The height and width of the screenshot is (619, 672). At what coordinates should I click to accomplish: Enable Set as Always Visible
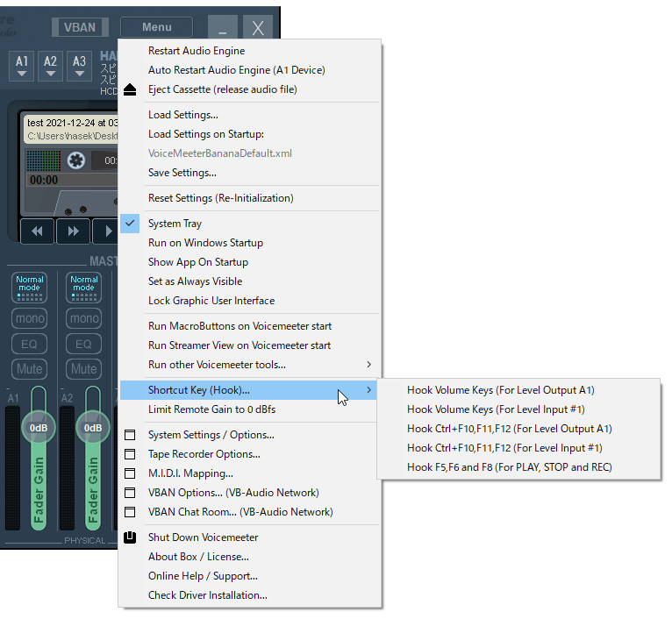pyautogui.click(x=249, y=281)
